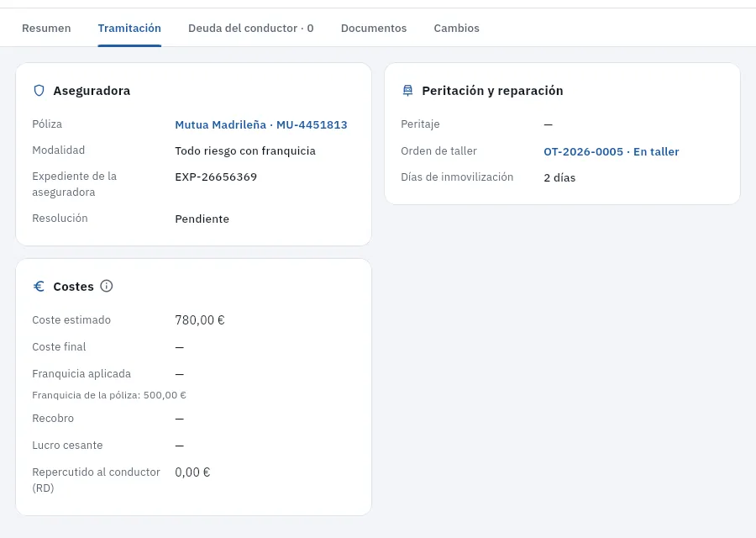This screenshot has width=756, height=538.
Task: Click the Costes heading
Action: 73,287
